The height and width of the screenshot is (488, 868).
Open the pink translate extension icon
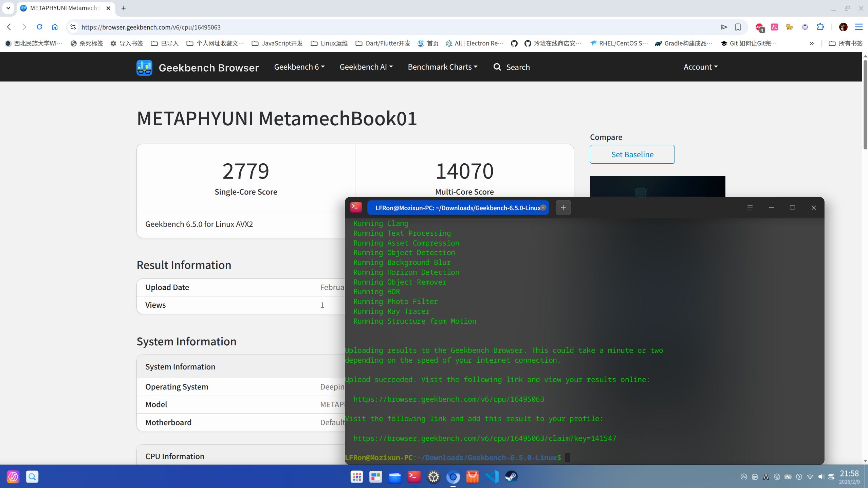(x=774, y=27)
